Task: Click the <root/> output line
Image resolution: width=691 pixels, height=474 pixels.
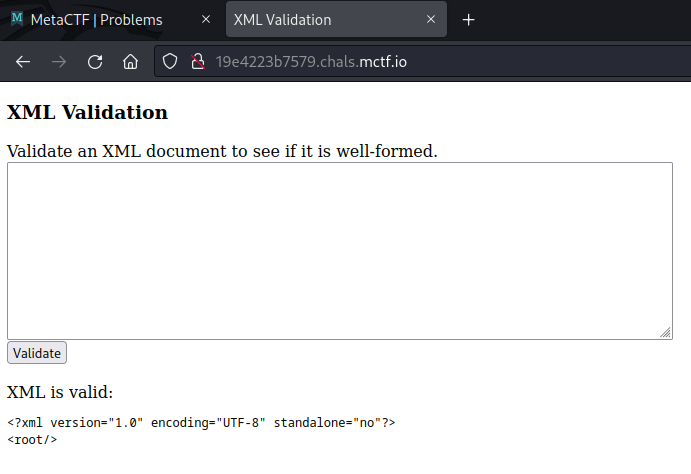Action: click(x=32, y=439)
